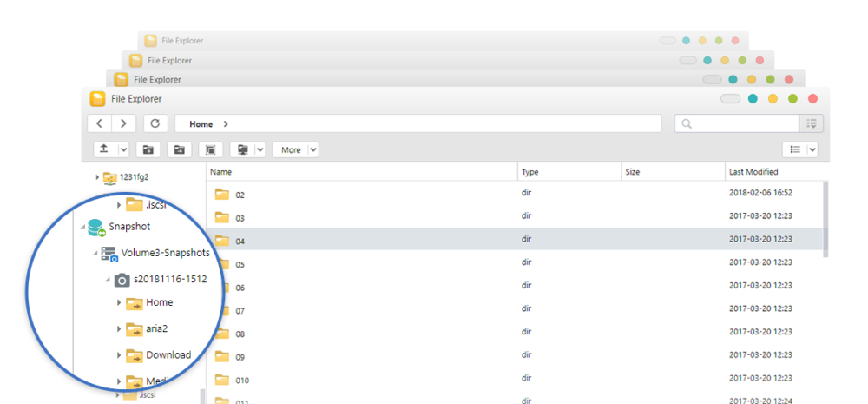Collapse the s20181116-1512 snapshot node
Viewport: 868px width, 404px height.
pos(108,280)
